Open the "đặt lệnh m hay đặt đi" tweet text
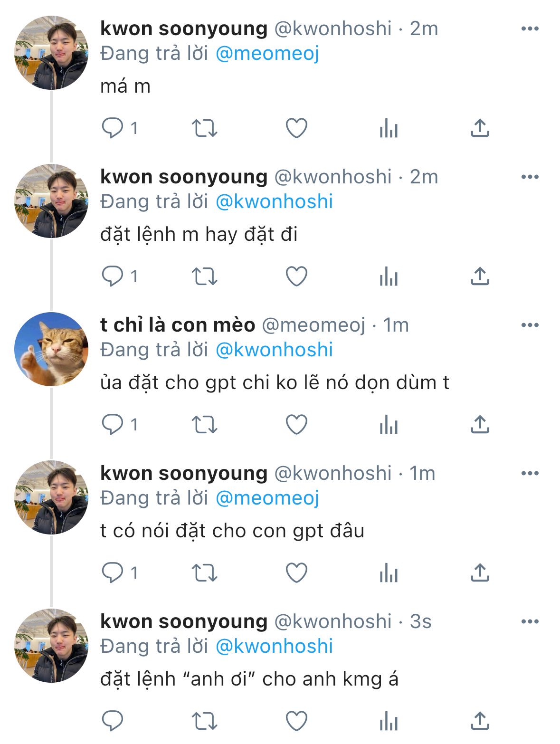Viewport: 560px width, 744px height. click(199, 235)
